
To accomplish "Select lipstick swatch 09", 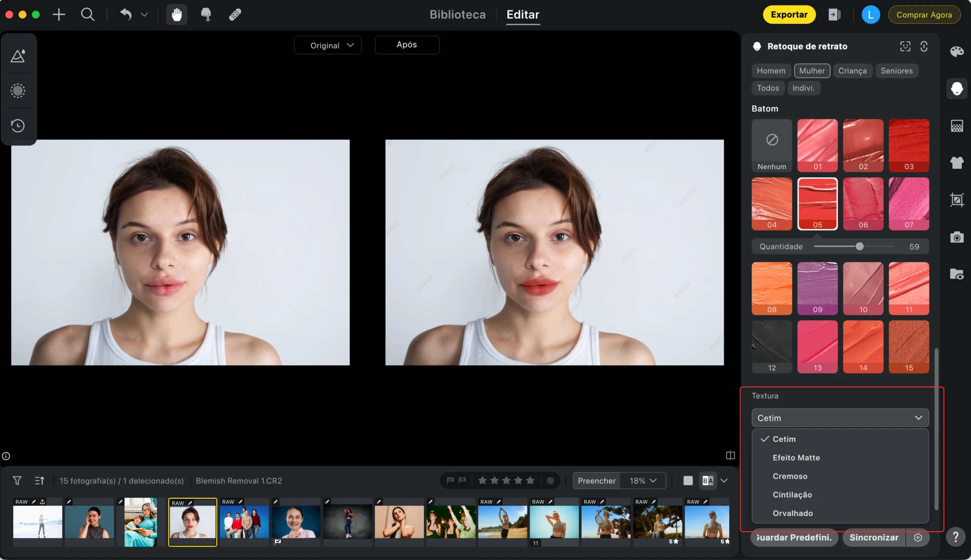I will pos(817,288).
